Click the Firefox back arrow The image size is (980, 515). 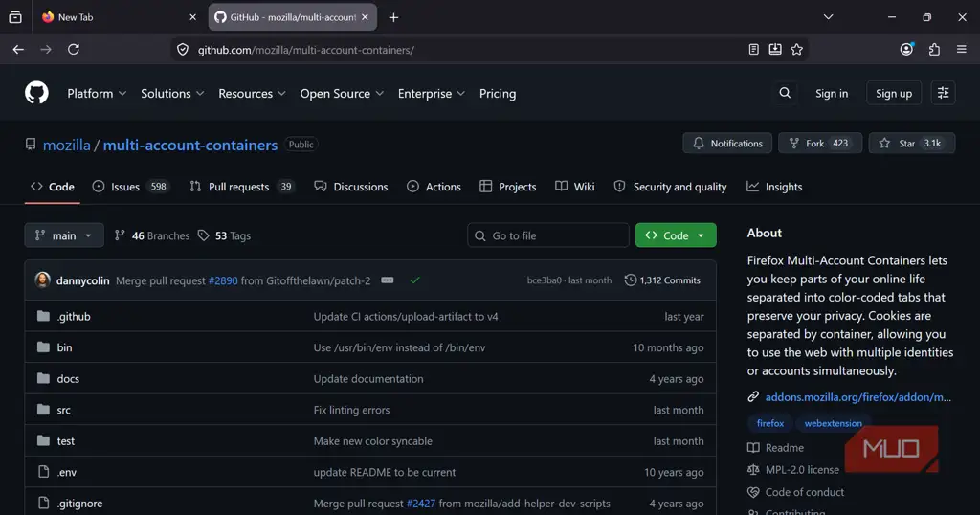pyautogui.click(x=18, y=50)
